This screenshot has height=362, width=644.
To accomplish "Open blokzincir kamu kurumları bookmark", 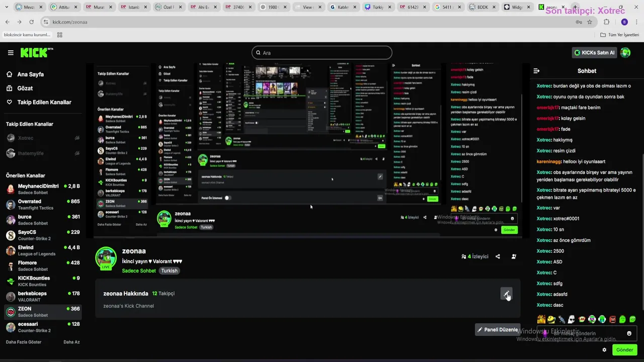I will [x=27, y=35].
